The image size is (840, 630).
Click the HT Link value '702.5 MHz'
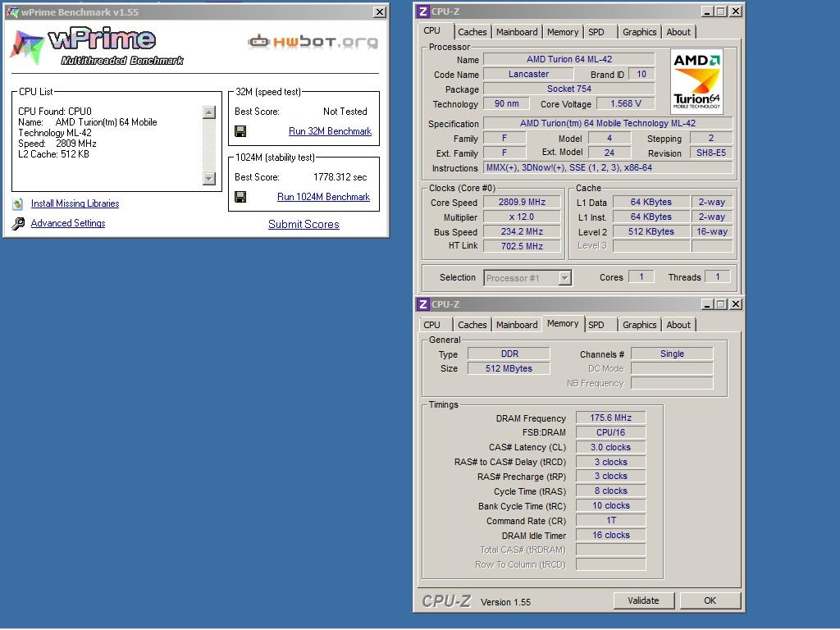coord(522,246)
